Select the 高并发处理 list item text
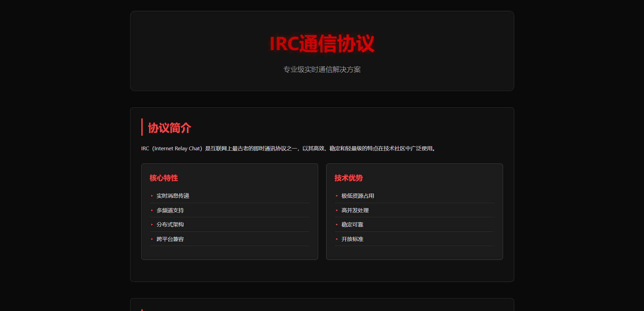 click(x=355, y=210)
